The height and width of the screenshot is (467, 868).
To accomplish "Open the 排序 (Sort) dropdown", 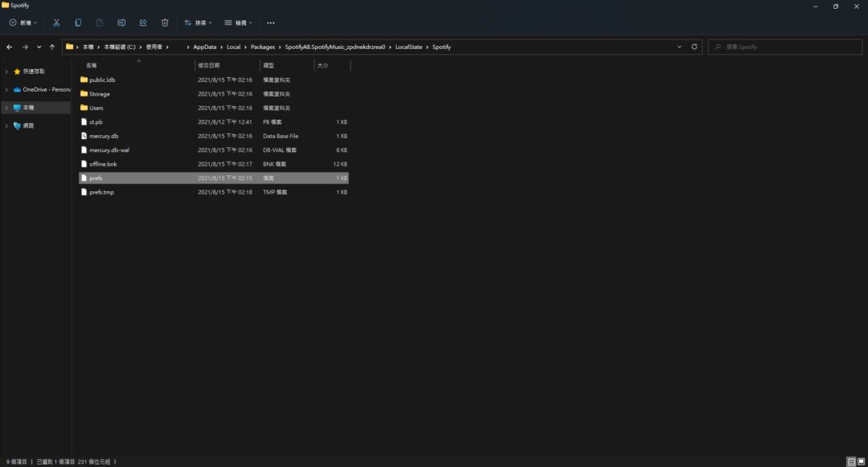I will tap(199, 23).
